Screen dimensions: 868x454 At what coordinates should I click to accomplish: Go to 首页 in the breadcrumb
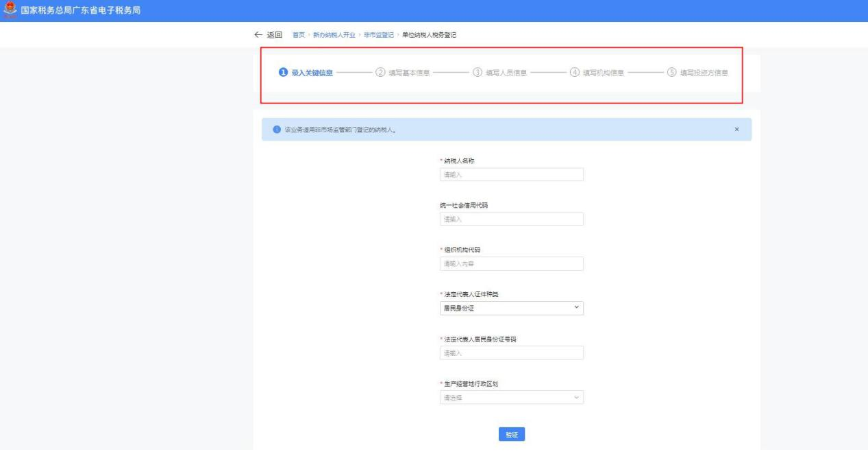click(x=298, y=35)
